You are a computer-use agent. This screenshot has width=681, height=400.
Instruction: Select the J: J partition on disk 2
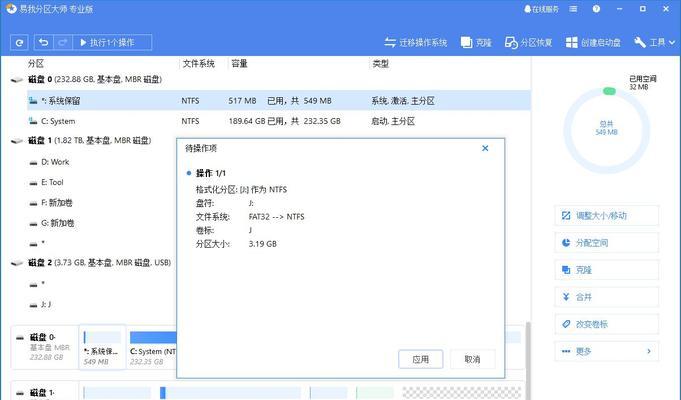46,304
